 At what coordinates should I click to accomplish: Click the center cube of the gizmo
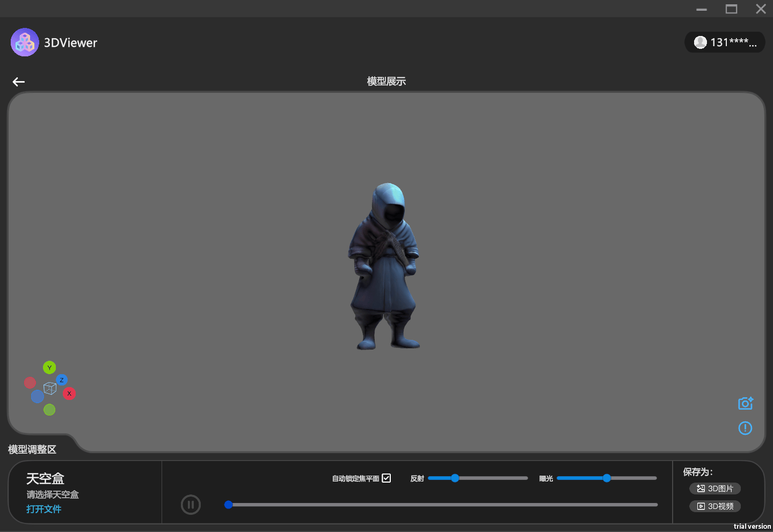coord(50,388)
